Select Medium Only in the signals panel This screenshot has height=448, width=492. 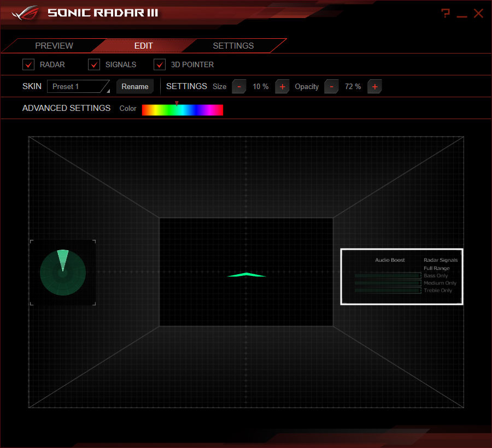pyautogui.click(x=440, y=283)
